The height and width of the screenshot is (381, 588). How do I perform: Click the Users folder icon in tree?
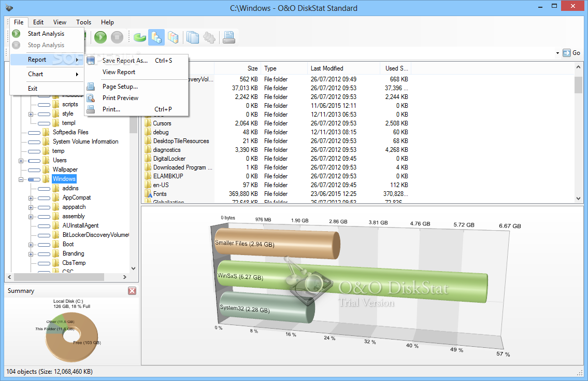click(46, 160)
